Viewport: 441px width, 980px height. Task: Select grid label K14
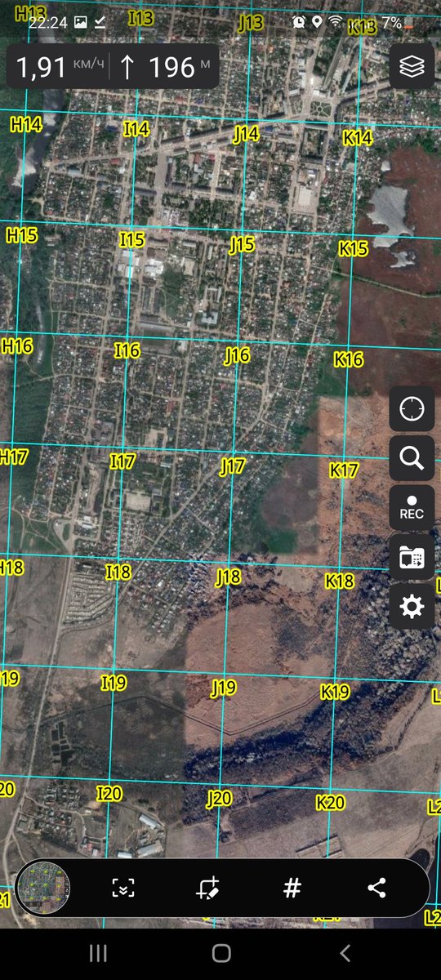[357, 138]
